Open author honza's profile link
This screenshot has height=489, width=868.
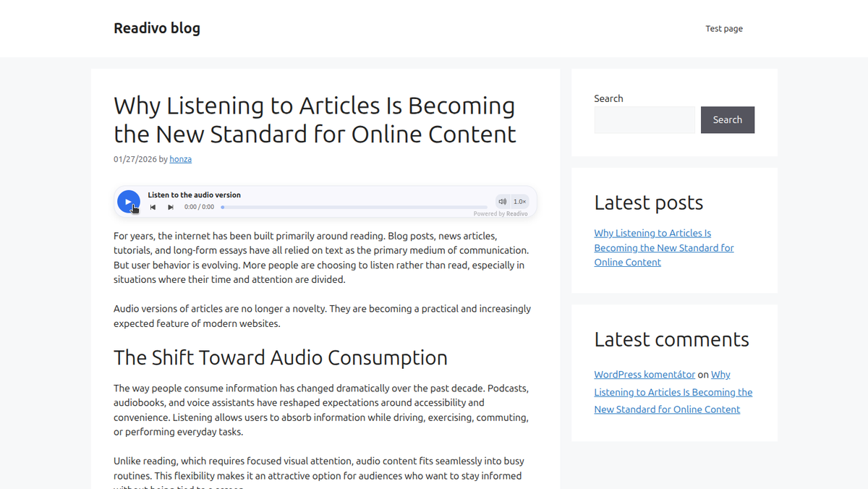click(181, 159)
